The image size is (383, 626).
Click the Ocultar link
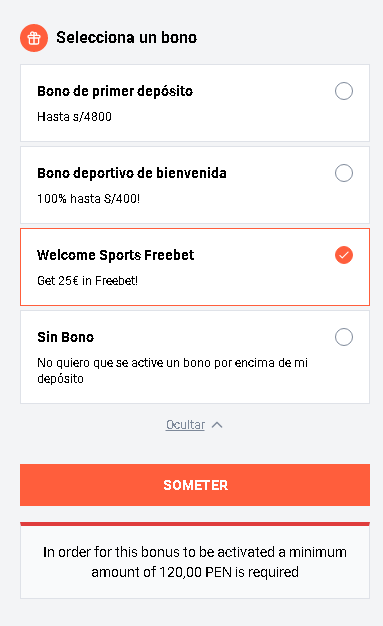pyautogui.click(x=185, y=425)
